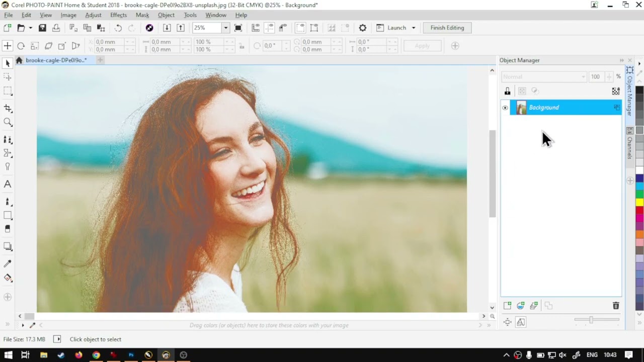Click the Background object thumbnail
This screenshot has width=644, height=362.
521,108
